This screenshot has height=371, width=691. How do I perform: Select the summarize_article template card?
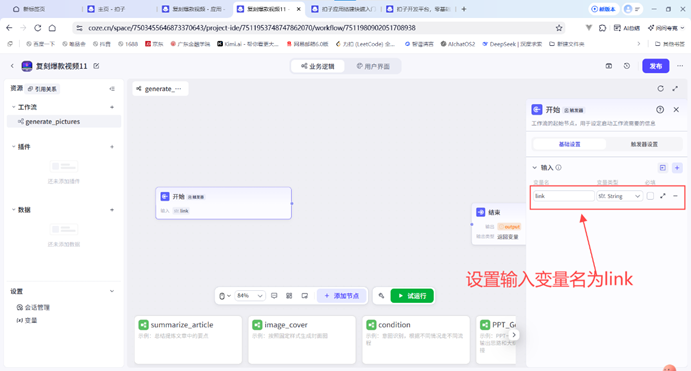188,340
